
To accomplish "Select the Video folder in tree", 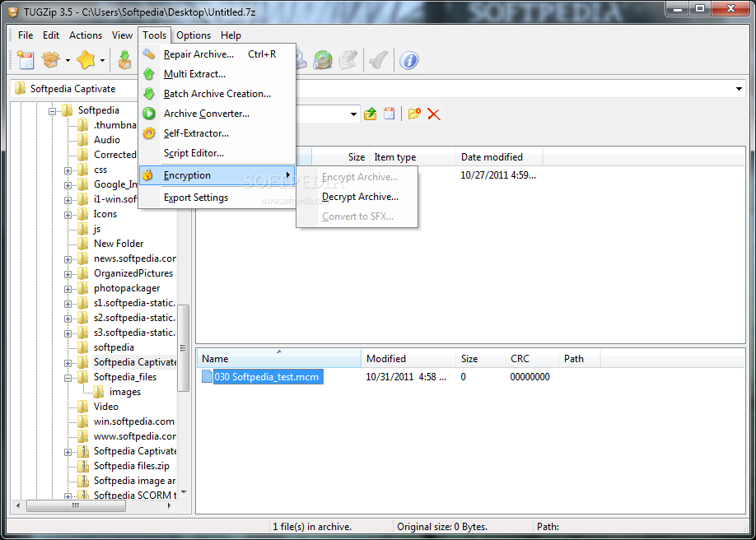I will click(x=106, y=407).
